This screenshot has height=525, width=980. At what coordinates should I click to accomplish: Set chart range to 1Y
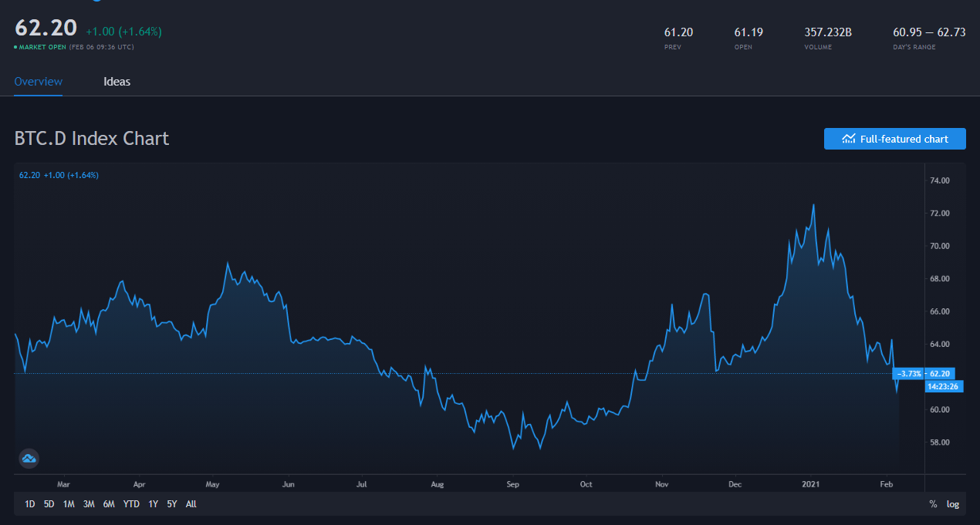tap(154, 504)
